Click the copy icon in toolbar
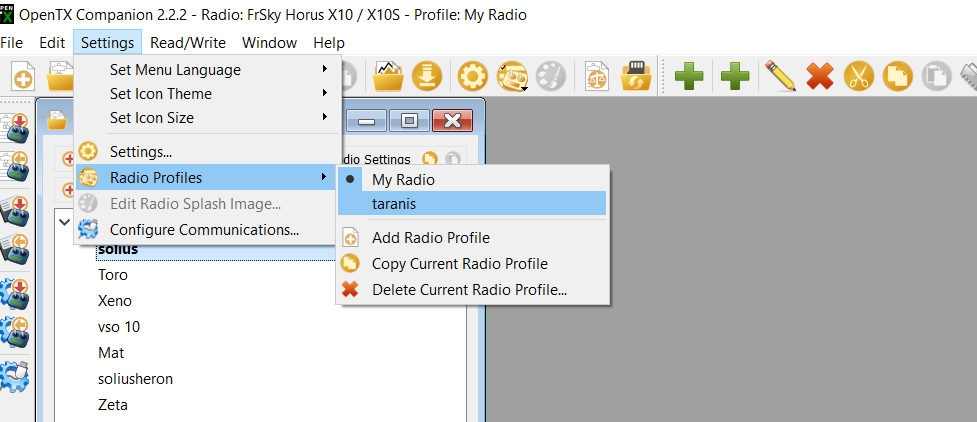Image resolution: width=977 pixels, height=422 pixels. 897,76
